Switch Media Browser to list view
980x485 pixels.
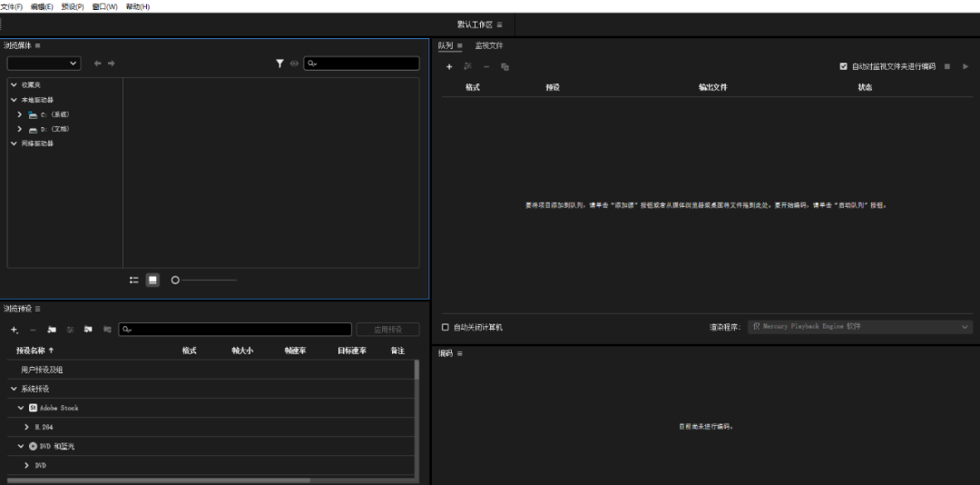[x=134, y=280]
